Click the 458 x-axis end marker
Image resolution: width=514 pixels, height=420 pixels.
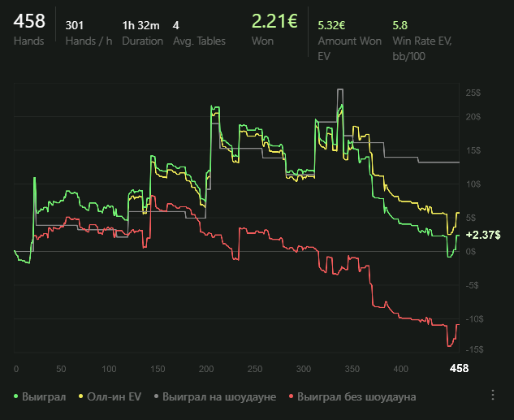pyautogui.click(x=459, y=369)
